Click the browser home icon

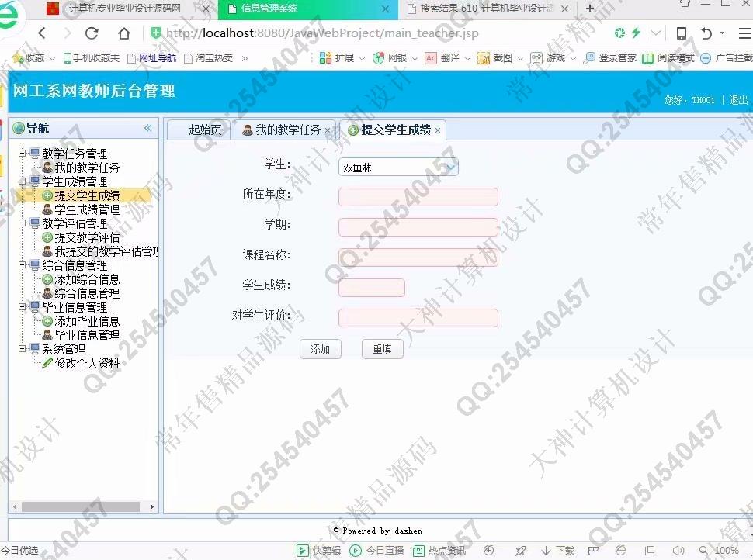(124, 33)
